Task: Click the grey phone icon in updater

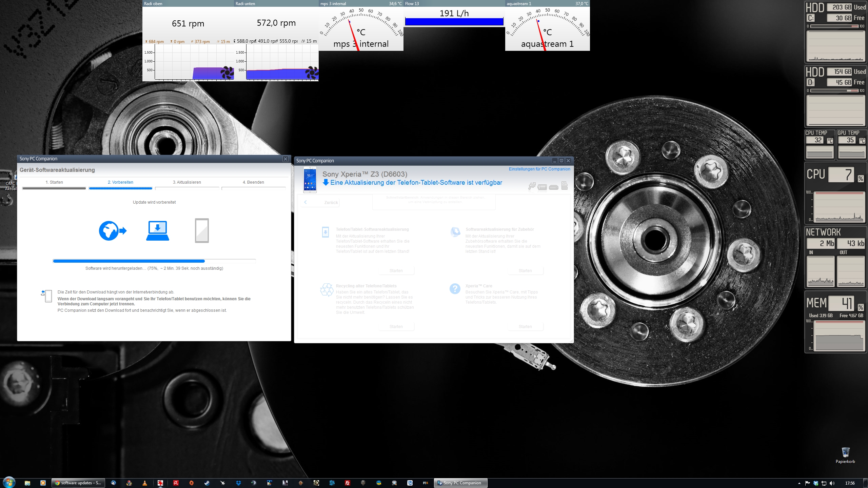Action: [202, 230]
